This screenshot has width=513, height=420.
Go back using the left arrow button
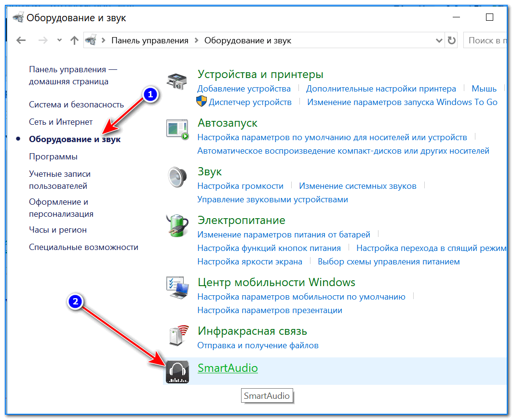click(x=20, y=40)
